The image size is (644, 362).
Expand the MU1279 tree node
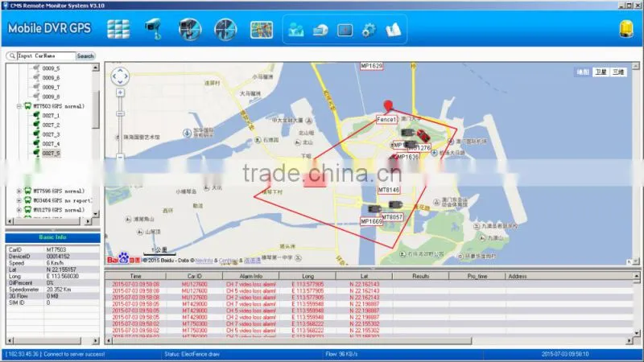coord(19,210)
